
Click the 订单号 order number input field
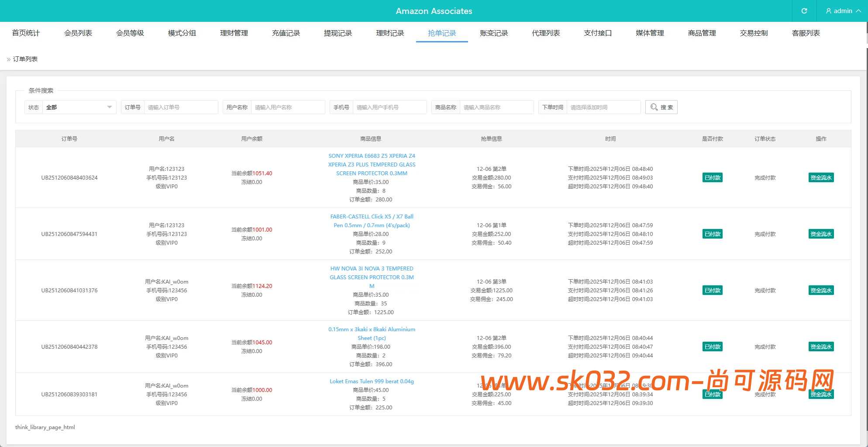[181, 107]
